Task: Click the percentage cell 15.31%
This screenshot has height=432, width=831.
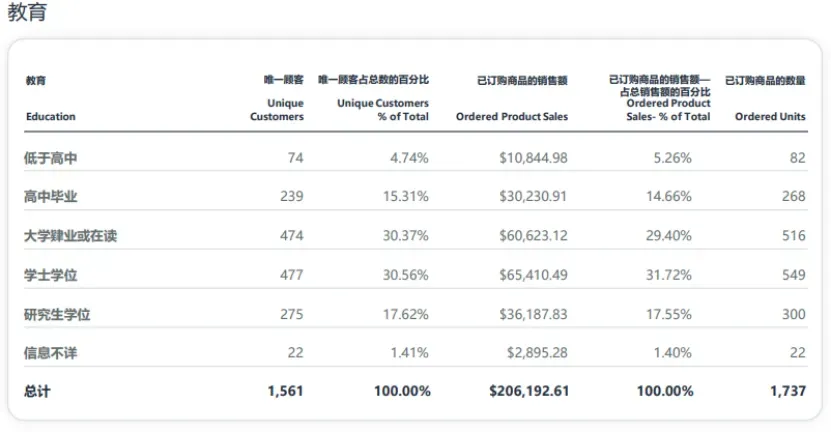Action: pyautogui.click(x=406, y=197)
